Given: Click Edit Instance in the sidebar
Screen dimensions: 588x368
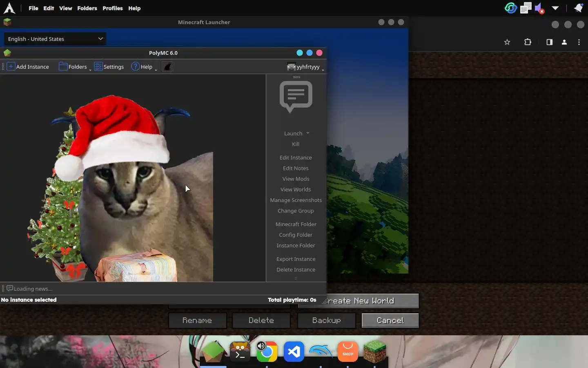Looking at the screenshot, I should pos(296,157).
